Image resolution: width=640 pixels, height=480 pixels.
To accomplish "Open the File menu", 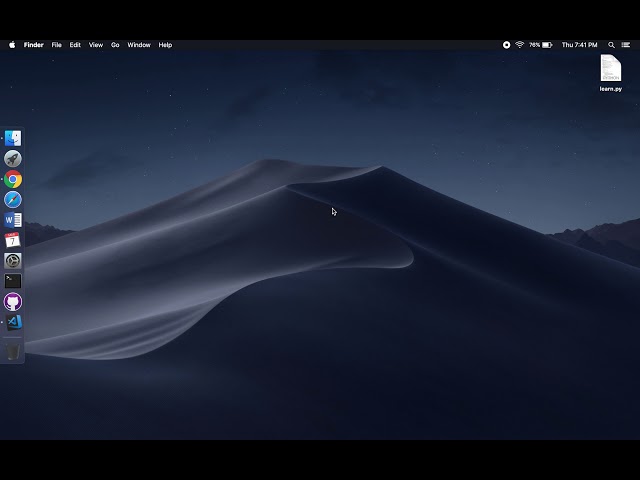I will (x=56, y=45).
